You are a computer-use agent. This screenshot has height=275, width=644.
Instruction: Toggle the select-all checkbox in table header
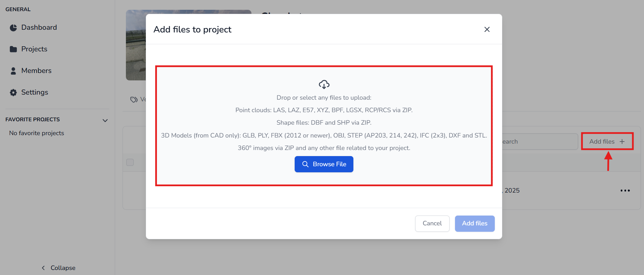(130, 162)
